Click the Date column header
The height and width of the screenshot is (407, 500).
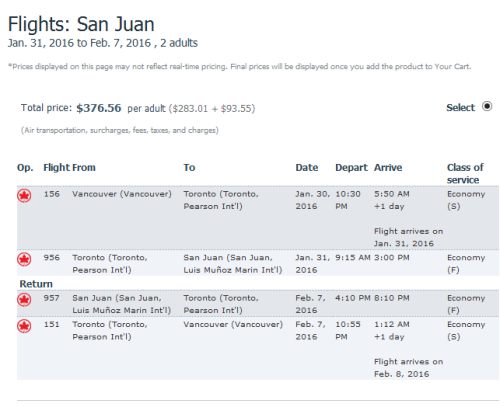point(307,168)
